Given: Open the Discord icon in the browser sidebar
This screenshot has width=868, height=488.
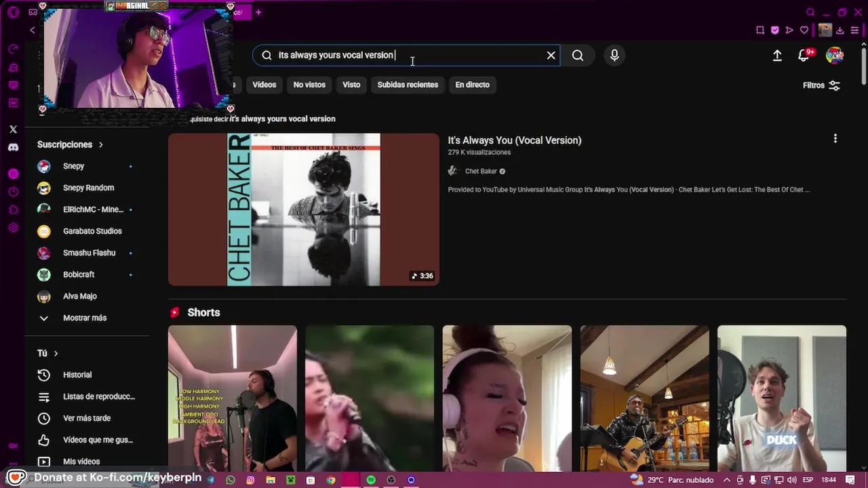Looking at the screenshot, I should [x=13, y=147].
